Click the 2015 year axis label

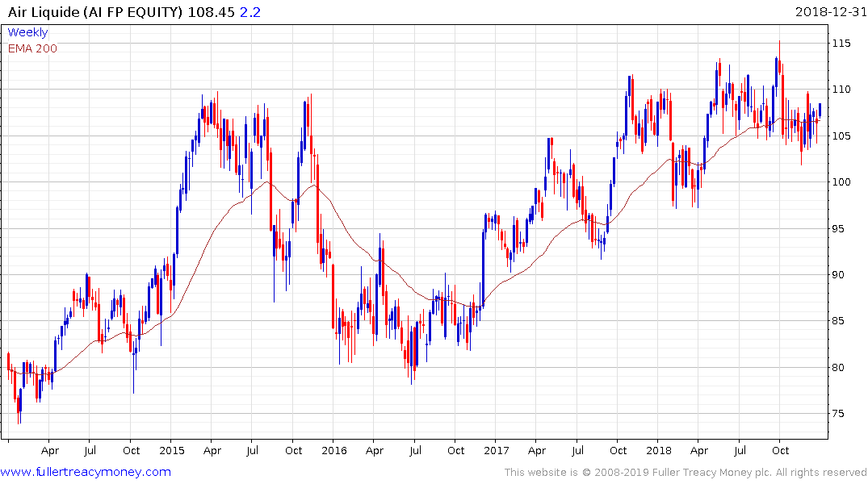[172, 451]
